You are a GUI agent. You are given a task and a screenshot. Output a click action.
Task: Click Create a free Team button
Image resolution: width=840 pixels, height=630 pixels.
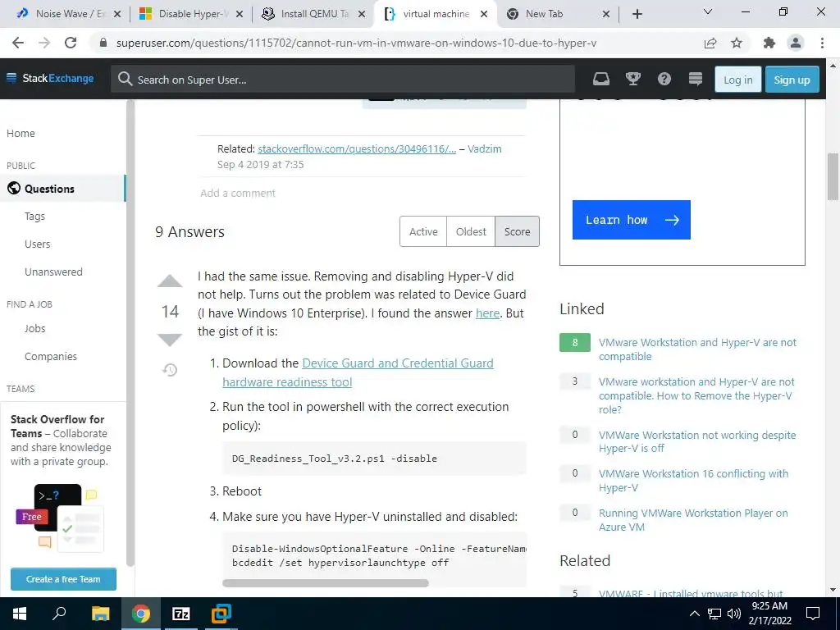tap(63, 579)
